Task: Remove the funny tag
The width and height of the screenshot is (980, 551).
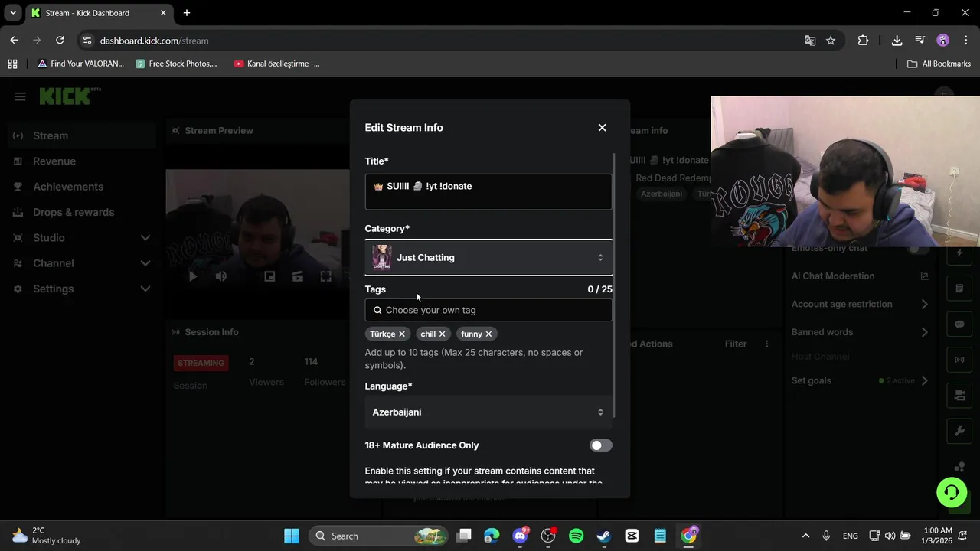Action: [488, 334]
